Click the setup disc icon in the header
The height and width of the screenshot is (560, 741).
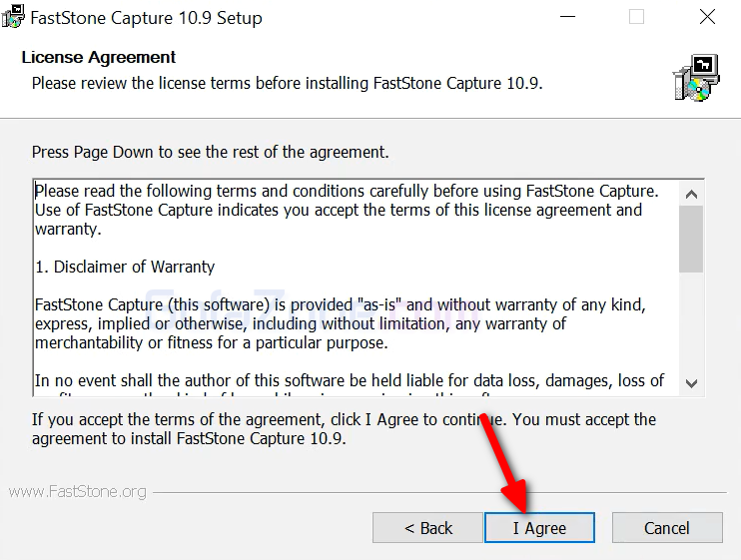pyautogui.click(x=695, y=79)
